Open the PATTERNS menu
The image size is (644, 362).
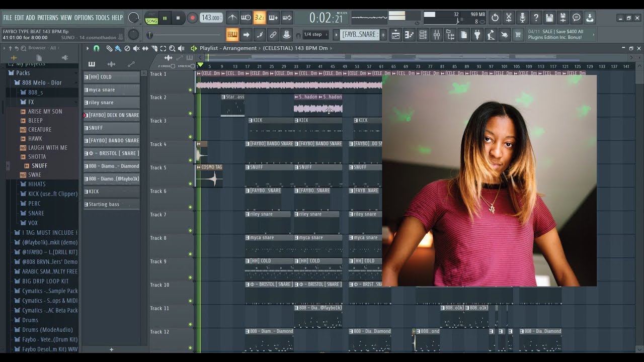click(48, 18)
